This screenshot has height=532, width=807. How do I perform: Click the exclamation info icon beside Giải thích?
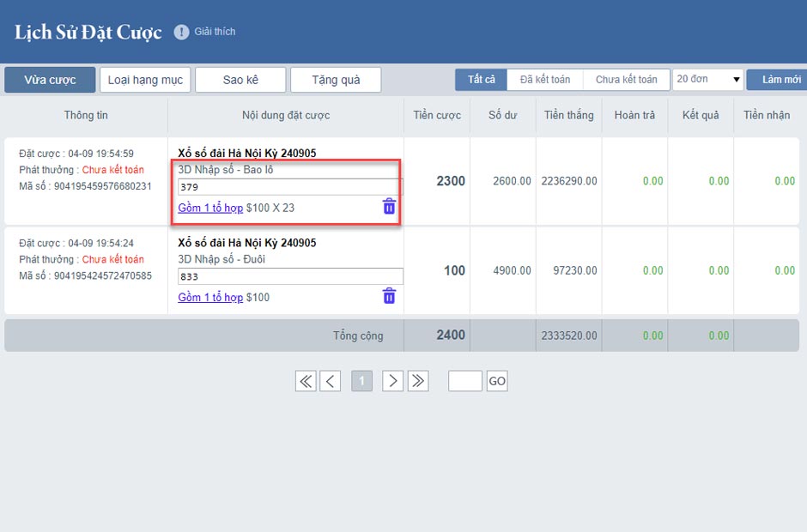[181, 32]
